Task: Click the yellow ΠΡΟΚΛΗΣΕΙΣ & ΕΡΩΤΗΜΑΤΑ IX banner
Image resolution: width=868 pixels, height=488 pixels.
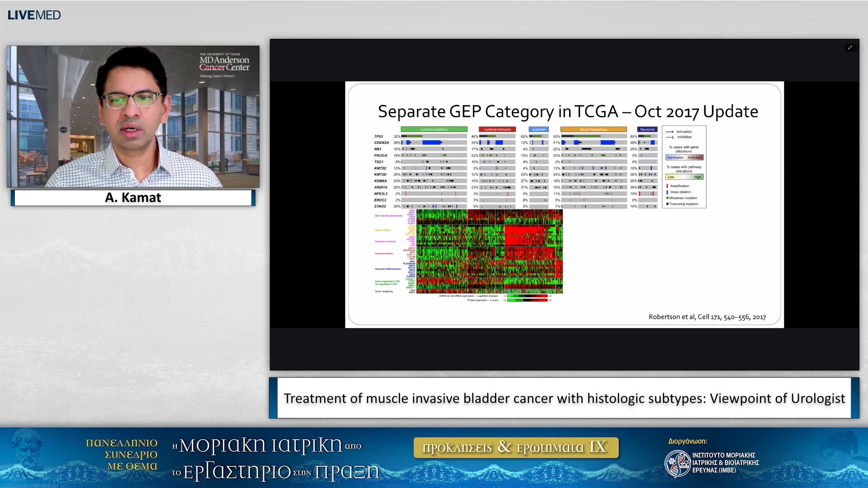Action: pos(516,447)
